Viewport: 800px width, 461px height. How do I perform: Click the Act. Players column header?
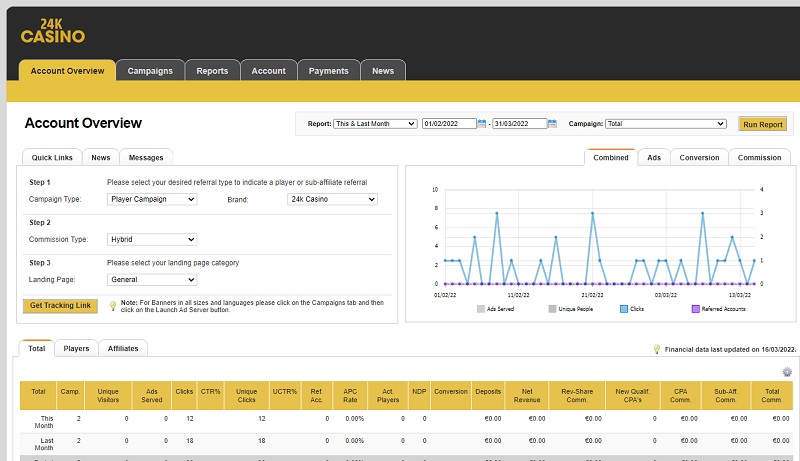tap(388, 396)
